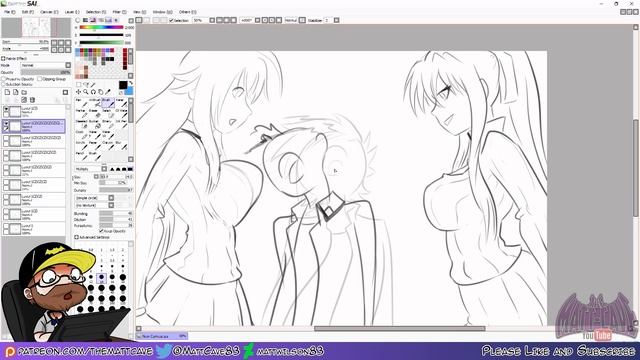This screenshot has height=360, width=640.
Task: Open the layer blending Mode dropdown
Action: [x=46, y=65]
